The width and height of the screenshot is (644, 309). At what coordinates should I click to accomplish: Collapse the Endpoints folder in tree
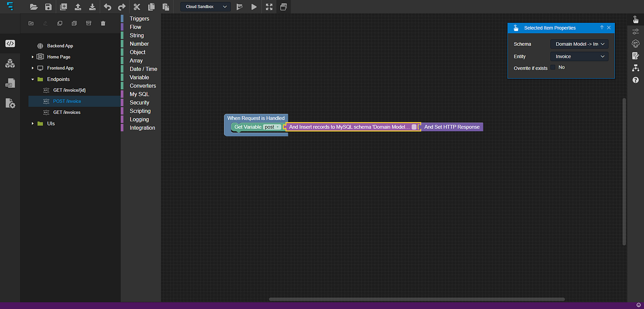[x=33, y=79]
